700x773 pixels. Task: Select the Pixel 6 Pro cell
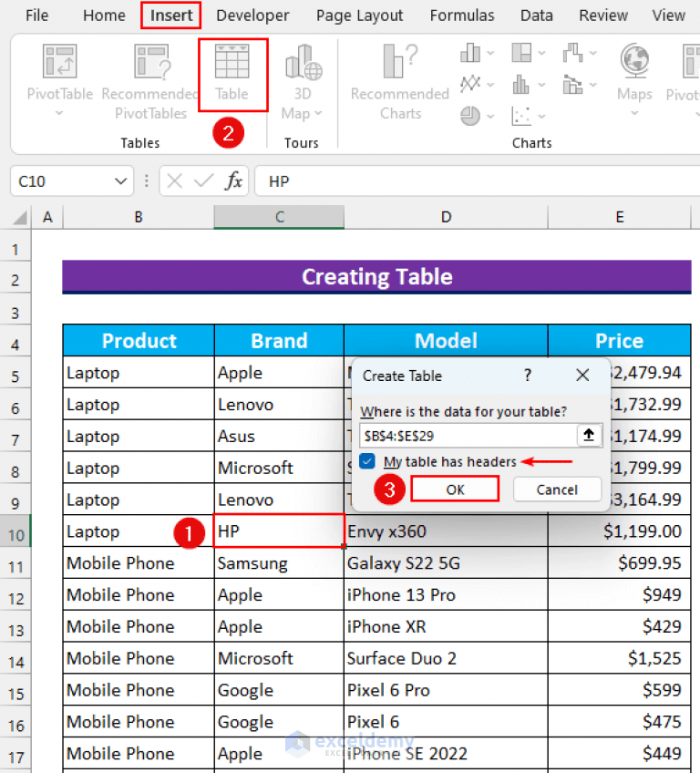(446, 690)
